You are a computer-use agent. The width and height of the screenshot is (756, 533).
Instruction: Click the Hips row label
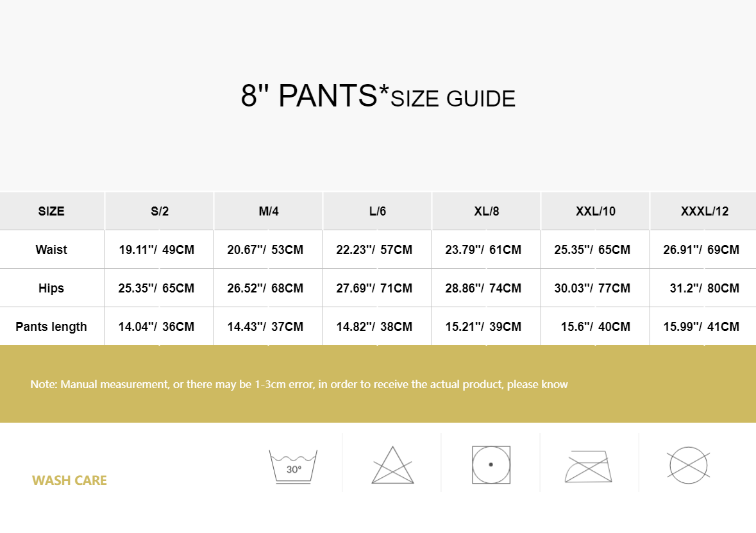click(x=51, y=288)
